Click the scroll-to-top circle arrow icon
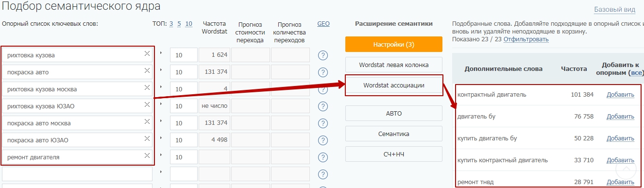The width and height of the screenshot is (644, 188). tap(626, 170)
